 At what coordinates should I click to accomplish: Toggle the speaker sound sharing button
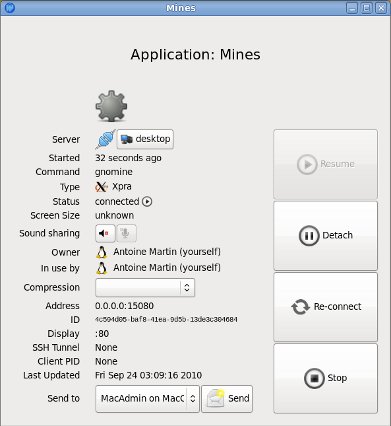tap(105, 233)
